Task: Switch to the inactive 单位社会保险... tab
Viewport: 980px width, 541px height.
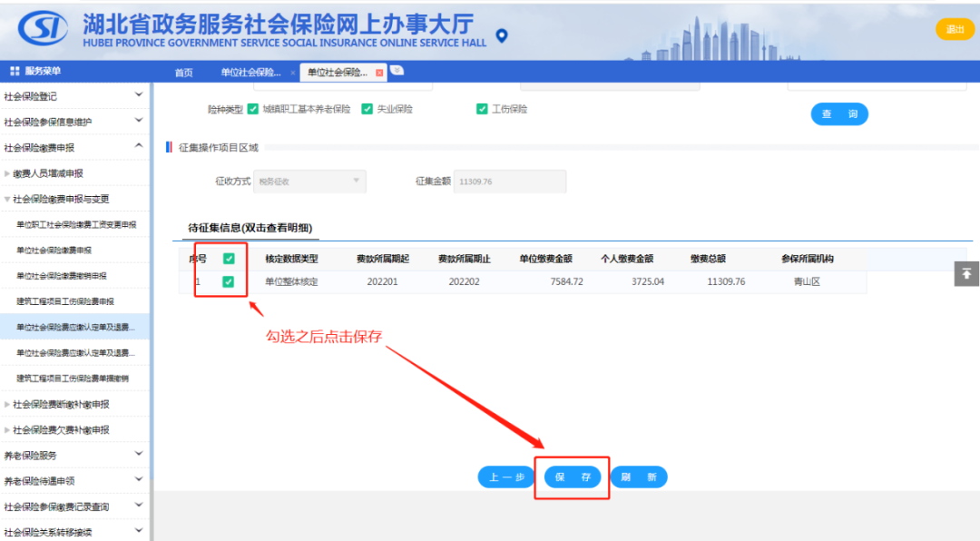Action: click(x=250, y=73)
